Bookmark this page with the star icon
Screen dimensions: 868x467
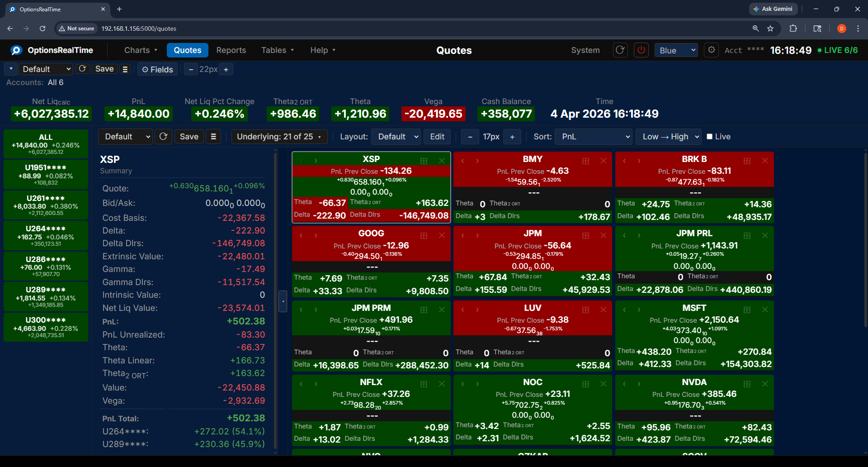tap(770, 29)
